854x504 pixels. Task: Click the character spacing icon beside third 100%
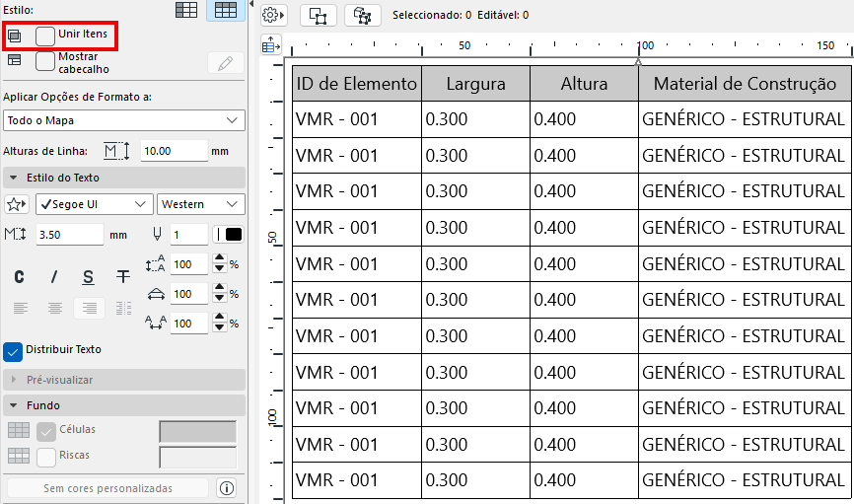155,324
